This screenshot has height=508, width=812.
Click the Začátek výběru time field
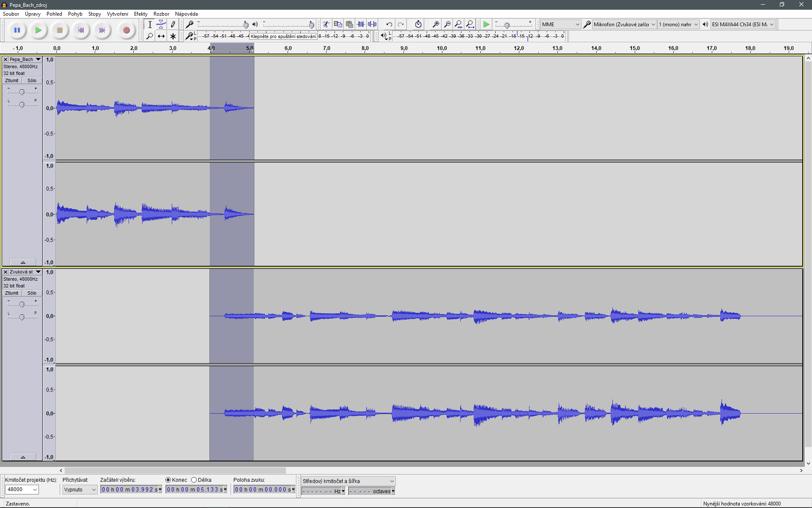(x=131, y=489)
